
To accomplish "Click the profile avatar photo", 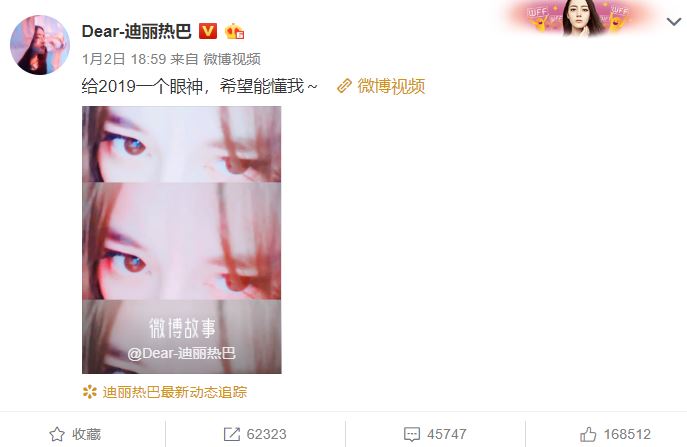I will pyautogui.click(x=40, y=45).
